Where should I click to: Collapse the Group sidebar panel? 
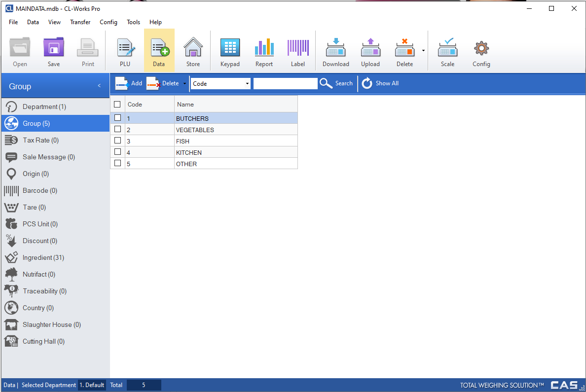pyautogui.click(x=99, y=86)
